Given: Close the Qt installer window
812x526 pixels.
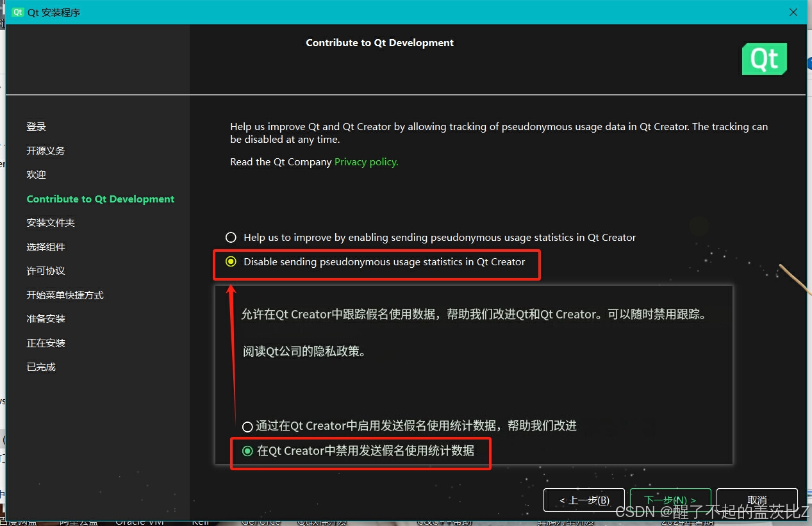Looking at the screenshot, I should 793,12.
